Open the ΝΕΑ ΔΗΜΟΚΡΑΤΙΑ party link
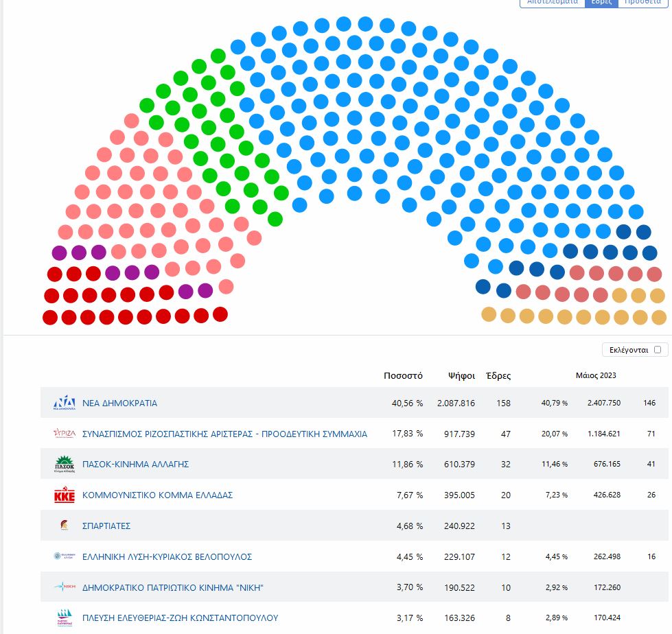The image size is (672, 634). coord(119,403)
